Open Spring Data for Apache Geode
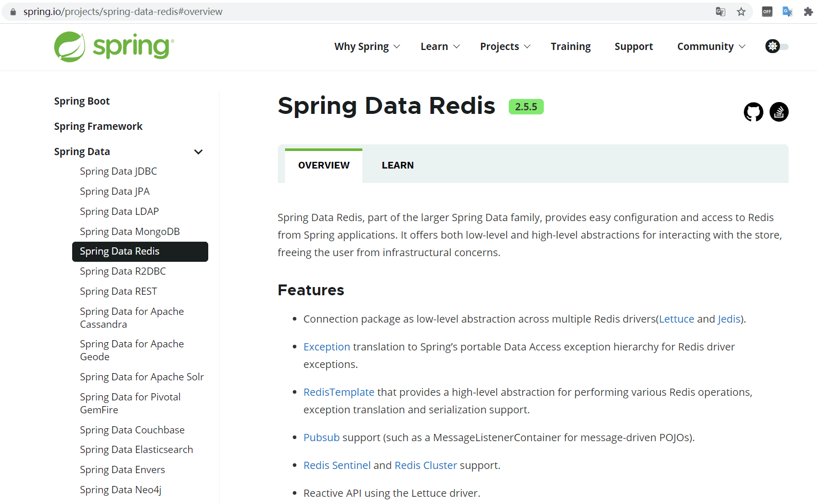Viewport: 817px width, 504px height. click(132, 350)
